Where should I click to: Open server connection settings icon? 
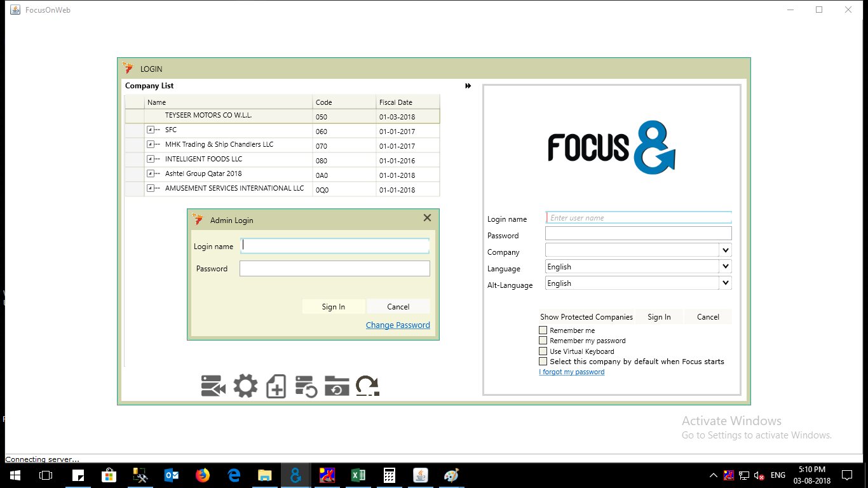click(x=212, y=384)
